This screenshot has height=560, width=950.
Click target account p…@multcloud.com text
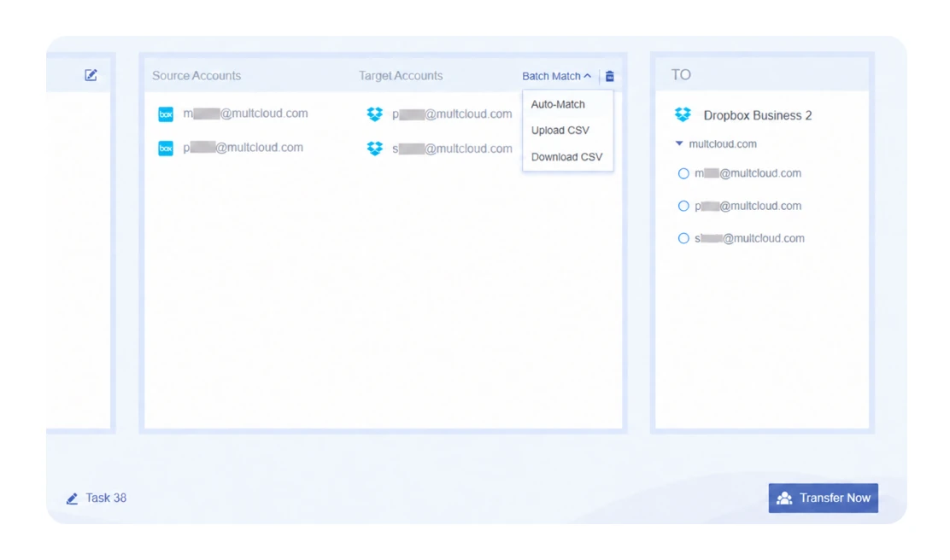(452, 114)
